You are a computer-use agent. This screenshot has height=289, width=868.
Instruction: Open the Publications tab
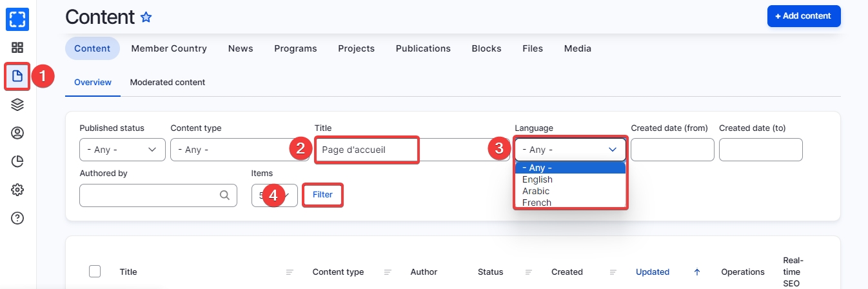423,48
